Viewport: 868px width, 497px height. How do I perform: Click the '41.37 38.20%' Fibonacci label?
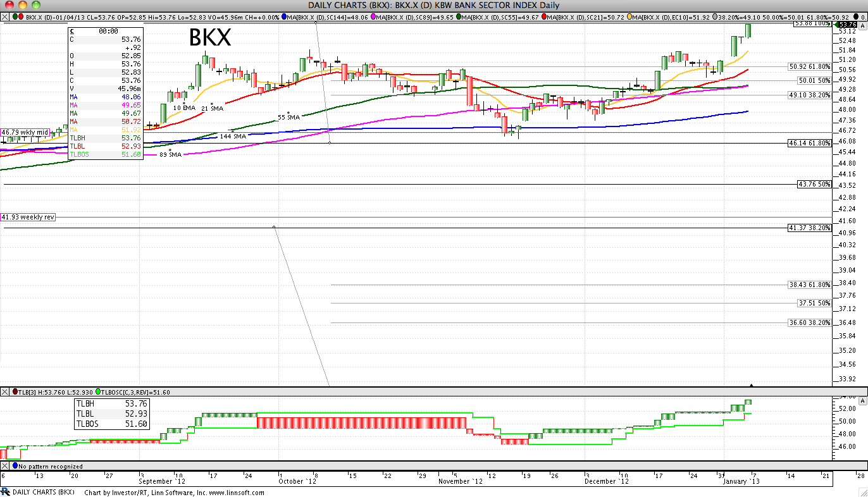[x=810, y=228]
